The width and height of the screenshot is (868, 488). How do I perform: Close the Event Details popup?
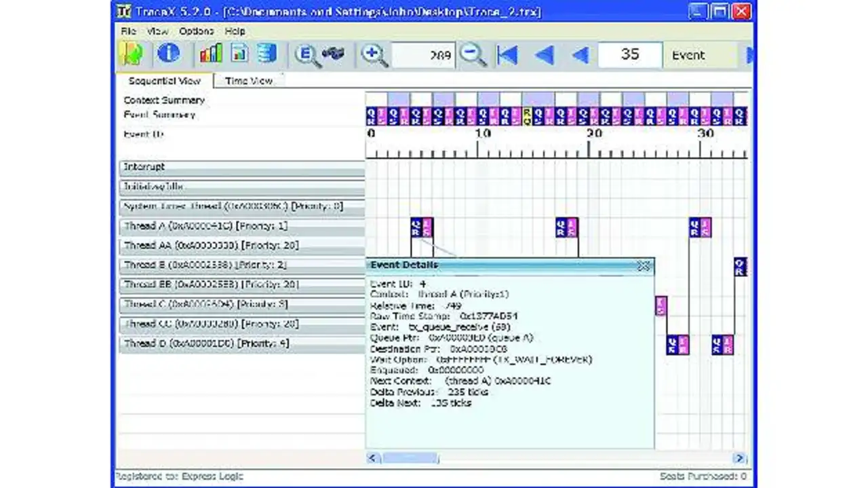click(x=644, y=265)
